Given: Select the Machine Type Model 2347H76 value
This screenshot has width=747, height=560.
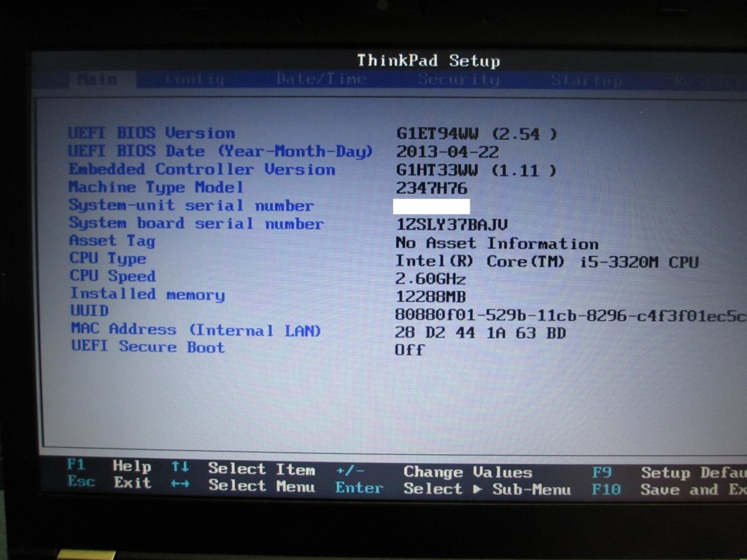Looking at the screenshot, I should [431, 188].
